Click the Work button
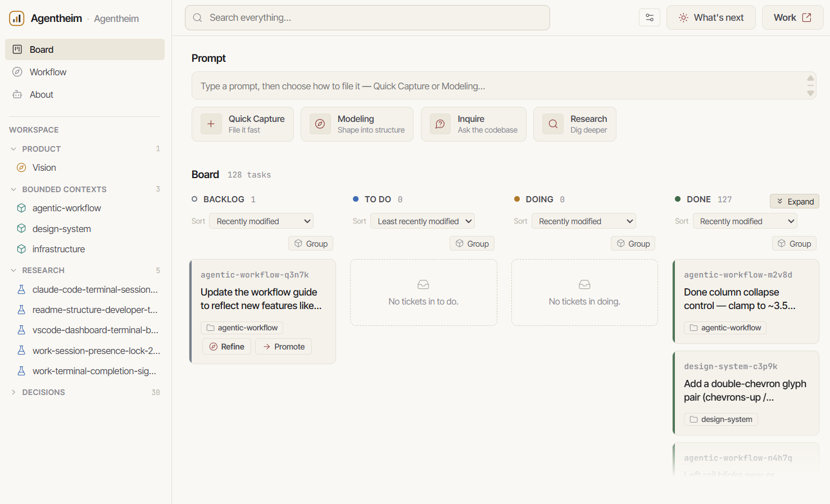The height and width of the screenshot is (504, 830). pyautogui.click(x=792, y=17)
